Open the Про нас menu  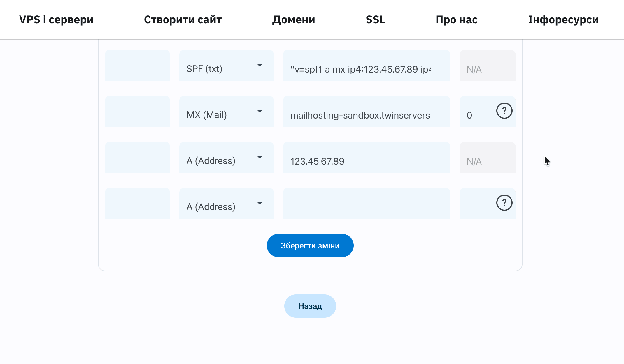pyautogui.click(x=456, y=20)
